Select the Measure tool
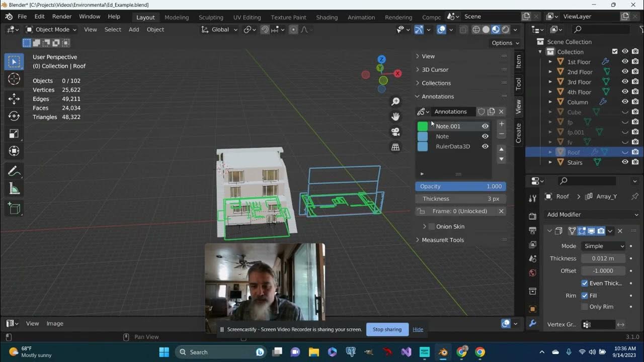This screenshot has height=362, width=644. click(x=14, y=189)
